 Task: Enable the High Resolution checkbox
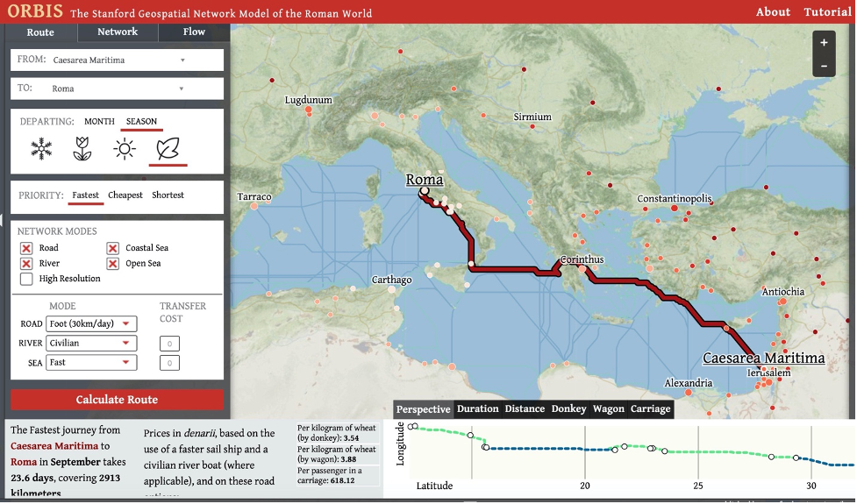26,279
